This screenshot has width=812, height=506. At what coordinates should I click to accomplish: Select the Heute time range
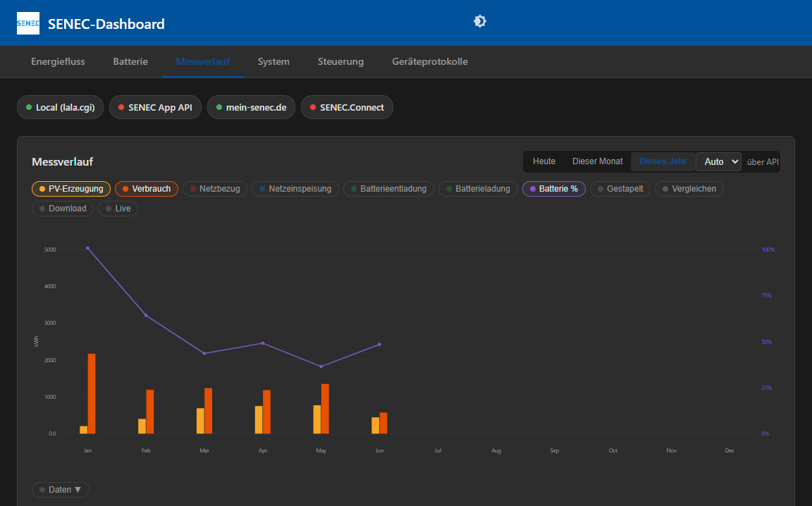543,161
